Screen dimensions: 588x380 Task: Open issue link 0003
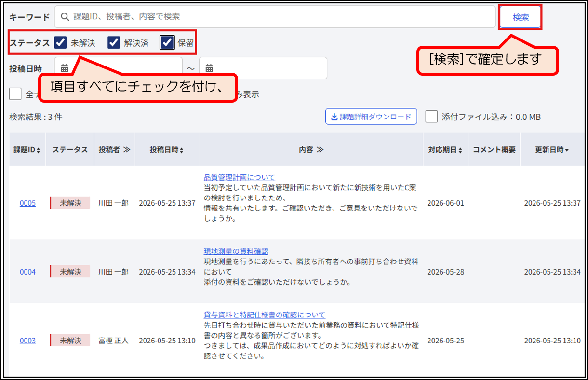coord(27,341)
